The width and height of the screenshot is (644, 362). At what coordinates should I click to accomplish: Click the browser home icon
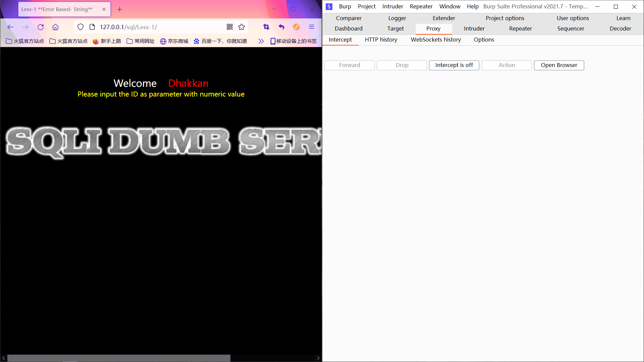55,27
